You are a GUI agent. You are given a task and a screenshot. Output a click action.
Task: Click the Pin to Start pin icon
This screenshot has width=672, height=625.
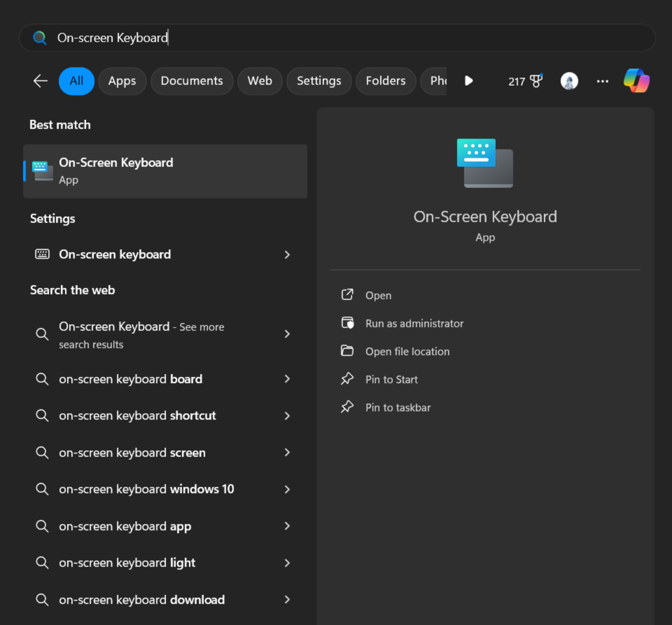(347, 379)
